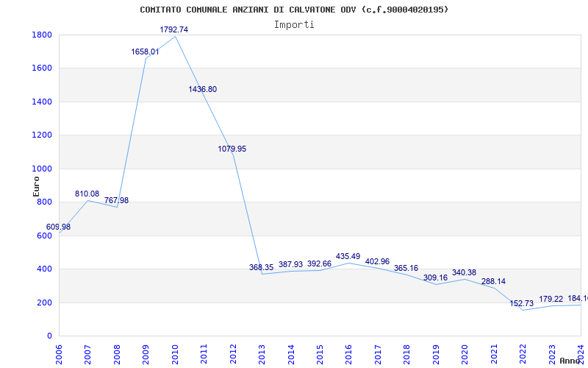The height and width of the screenshot is (368, 588).
Task: Select the 365.16 data label
Action: [x=406, y=269]
